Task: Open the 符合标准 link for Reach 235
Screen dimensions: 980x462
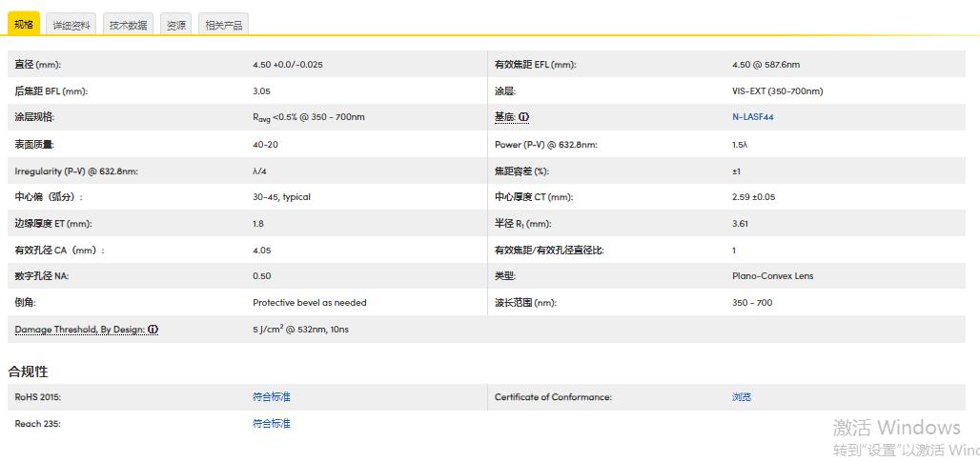Action: [x=271, y=424]
